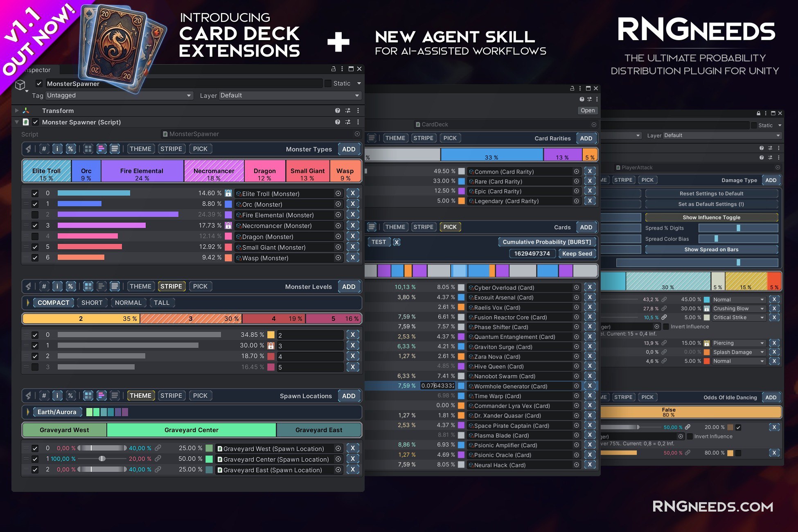Open PICK tab in the Cards toolbar
798x532 pixels.
[x=450, y=227]
